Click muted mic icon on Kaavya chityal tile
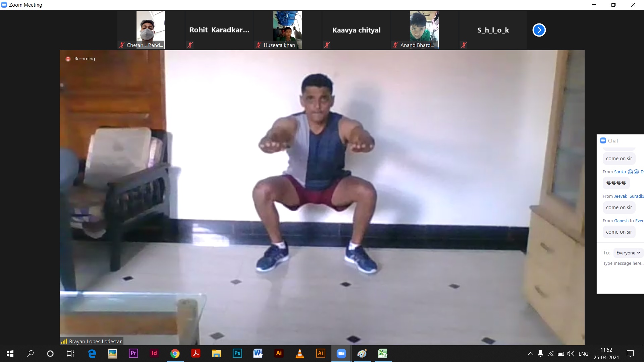 327,45
